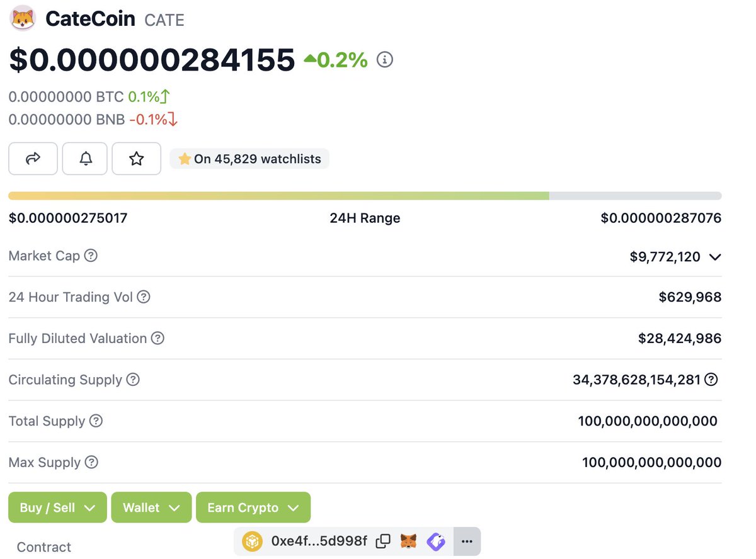Click the purple wallet icon in contract row
756x559 pixels.
click(436, 541)
